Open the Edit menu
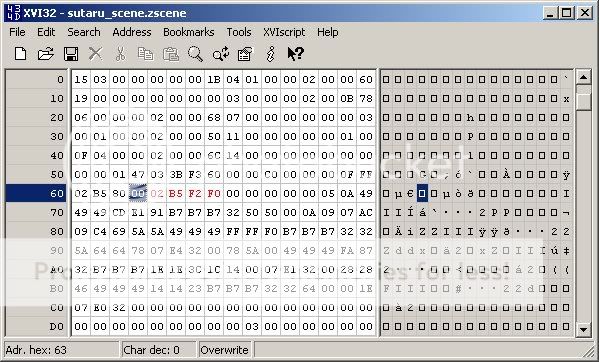 [46, 32]
